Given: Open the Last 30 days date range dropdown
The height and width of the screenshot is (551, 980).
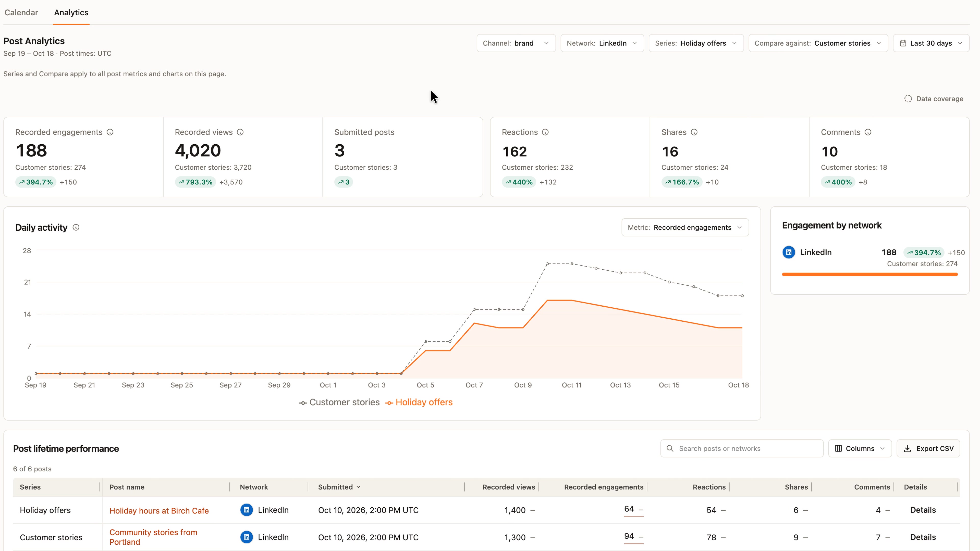Looking at the screenshot, I should (x=931, y=43).
